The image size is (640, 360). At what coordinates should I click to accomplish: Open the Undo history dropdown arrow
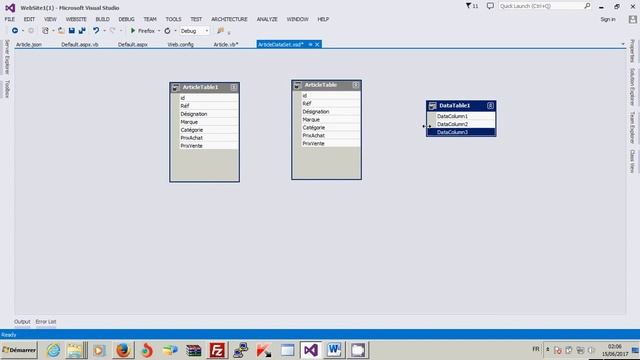[x=104, y=31]
